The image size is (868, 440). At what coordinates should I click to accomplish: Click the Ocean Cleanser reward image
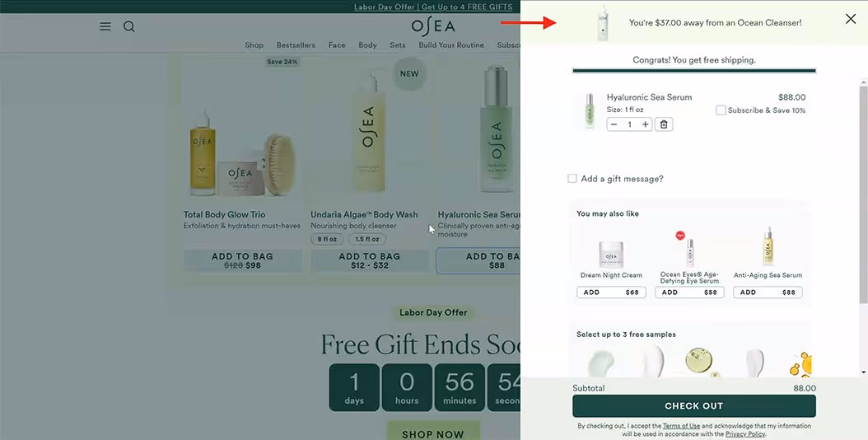pos(603,23)
